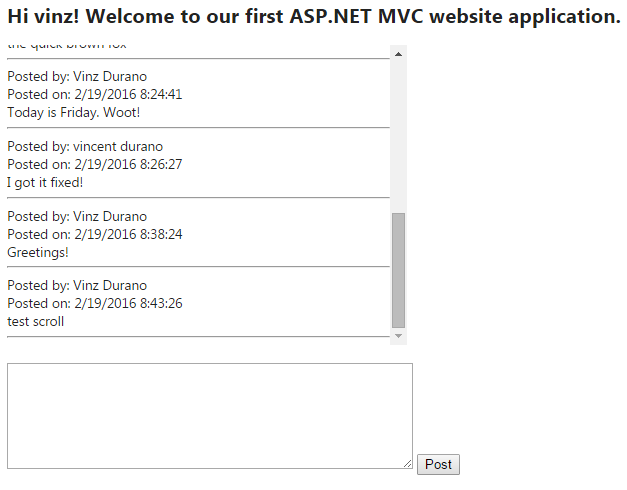Click 'Posted by: Vinz Durano' above 'Greetings!'

[77, 216]
